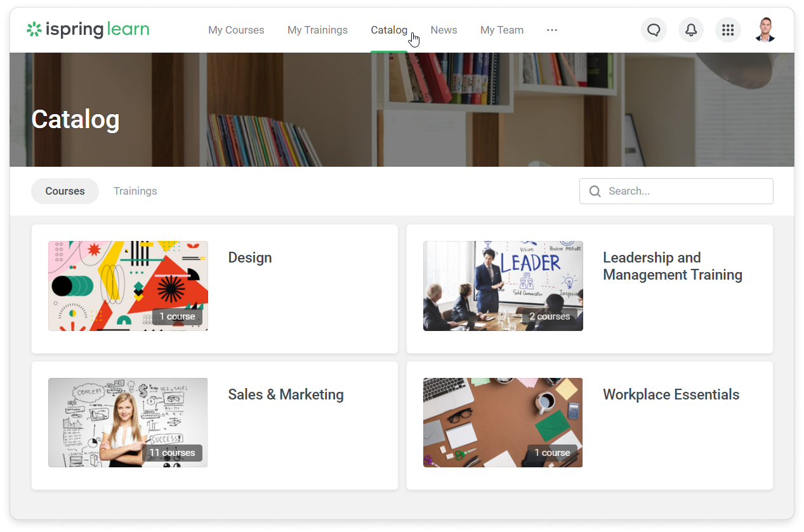Image resolution: width=804 pixels, height=532 pixels.
Task: Switch to the Trainings tab
Action: [135, 191]
